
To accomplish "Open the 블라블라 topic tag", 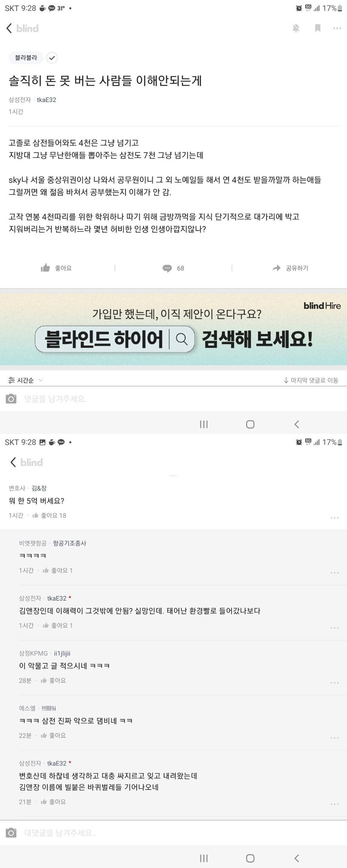I will (x=26, y=58).
